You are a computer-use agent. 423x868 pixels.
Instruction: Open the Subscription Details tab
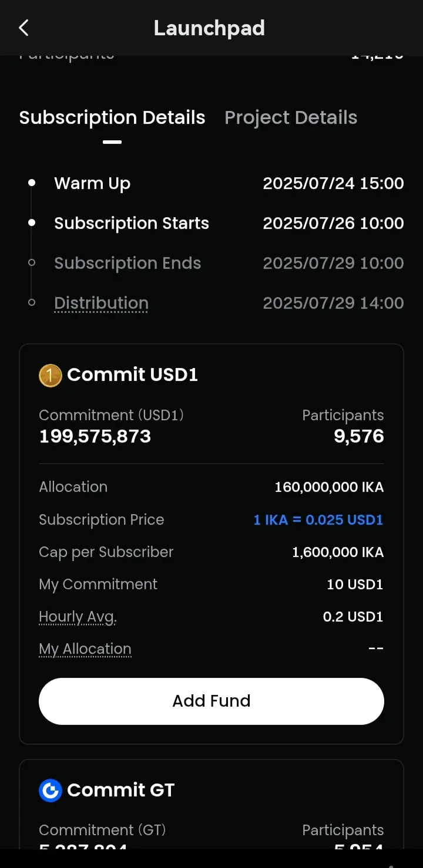112,117
